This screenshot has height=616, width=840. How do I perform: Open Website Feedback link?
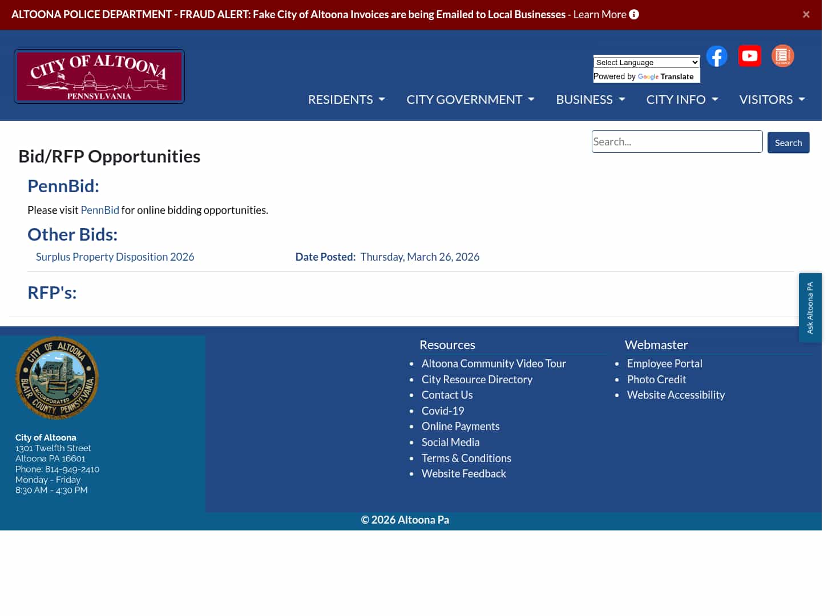[463, 473]
